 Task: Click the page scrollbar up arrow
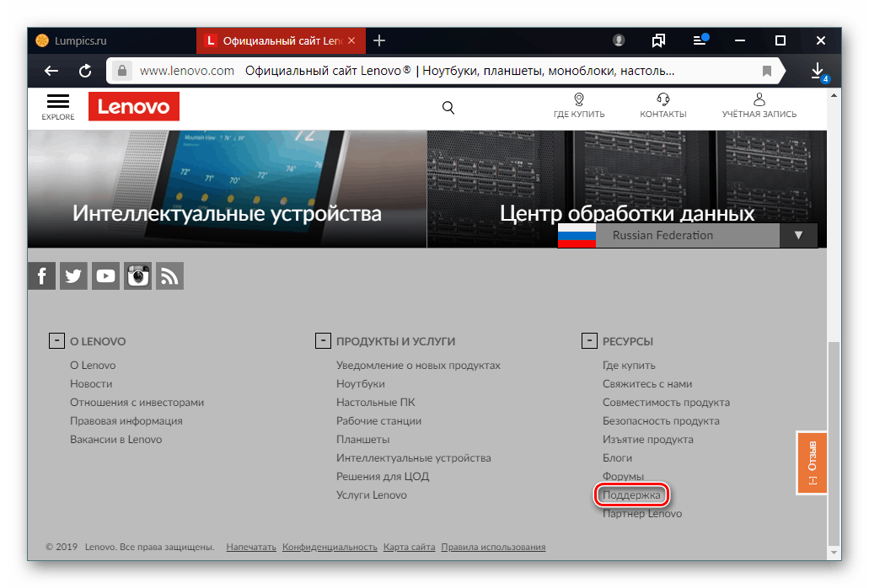tap(834, 96)
